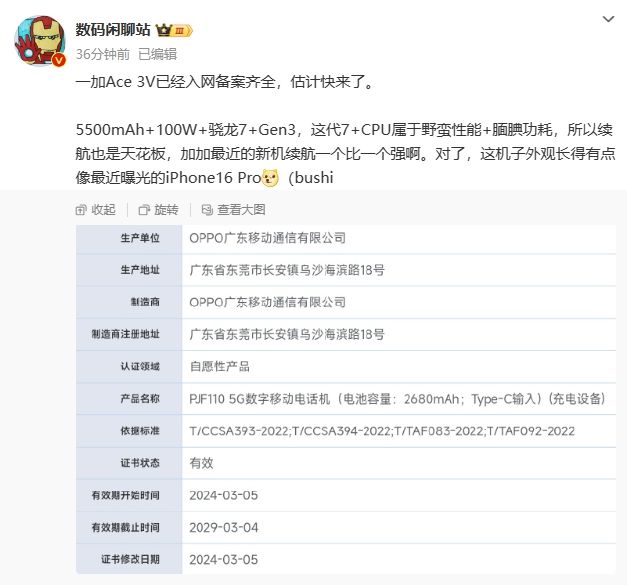Click the 2029-03-04 expiry date value
The image size is (627, 585).
(224, 527)
